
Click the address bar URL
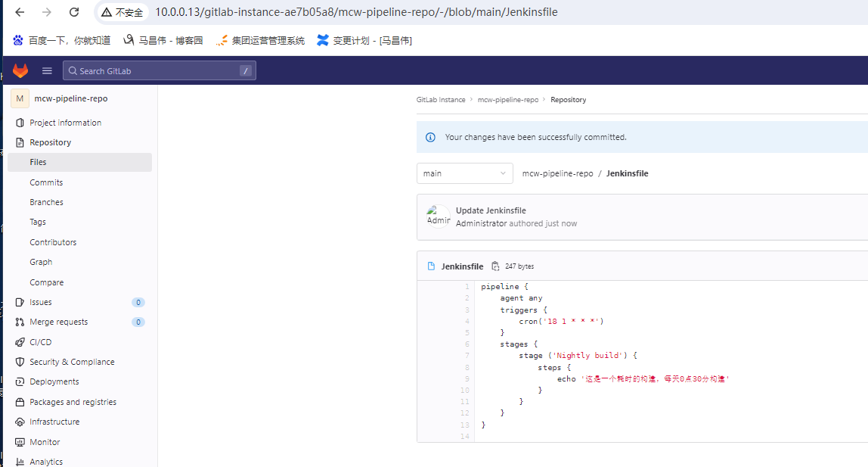pyautogui.click(x=356, y=12)
